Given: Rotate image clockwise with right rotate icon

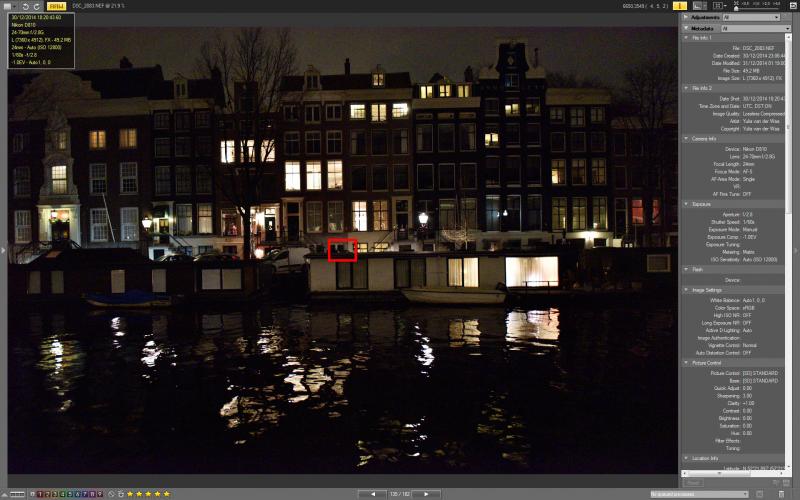Looking at the screenshot, I should [36, 6].
